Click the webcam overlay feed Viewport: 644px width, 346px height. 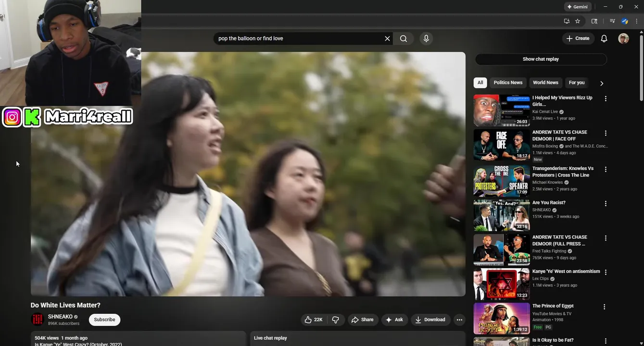[71, 52]
